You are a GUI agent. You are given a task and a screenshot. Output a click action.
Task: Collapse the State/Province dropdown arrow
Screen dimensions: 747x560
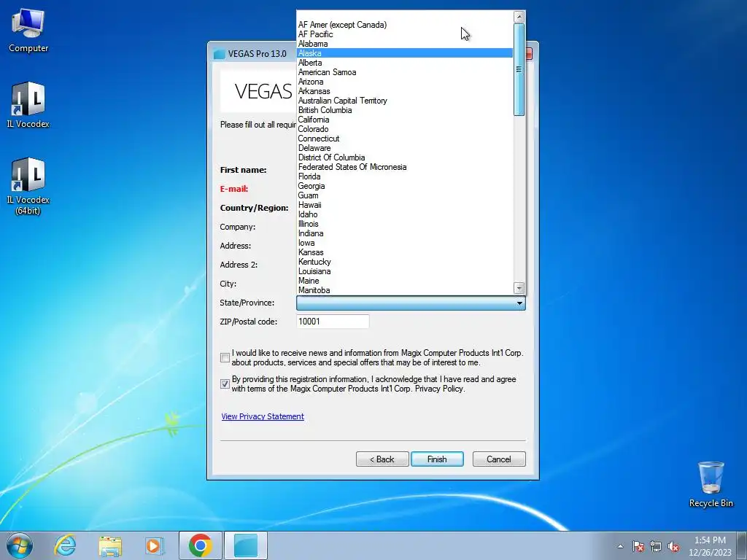point(519,303)
